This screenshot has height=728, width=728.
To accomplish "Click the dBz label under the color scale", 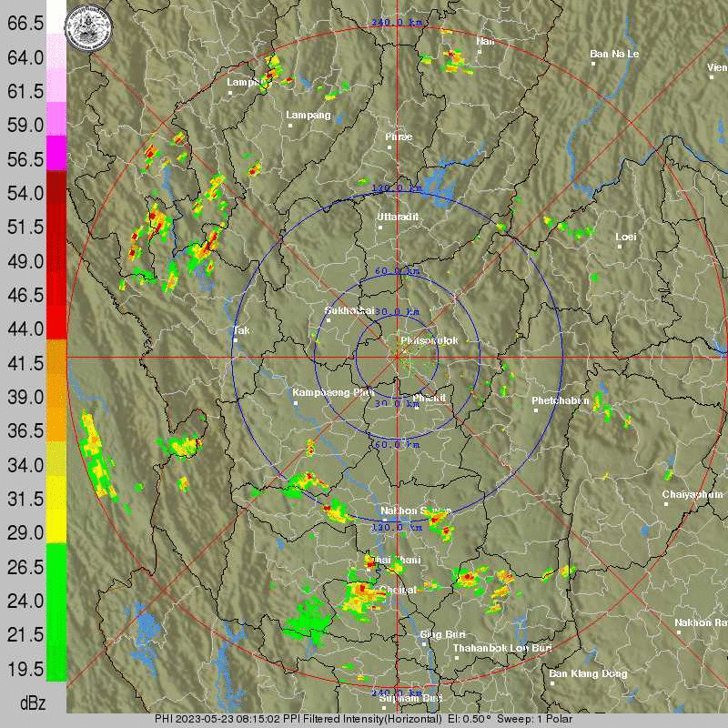I will click(x=32, y=703).
